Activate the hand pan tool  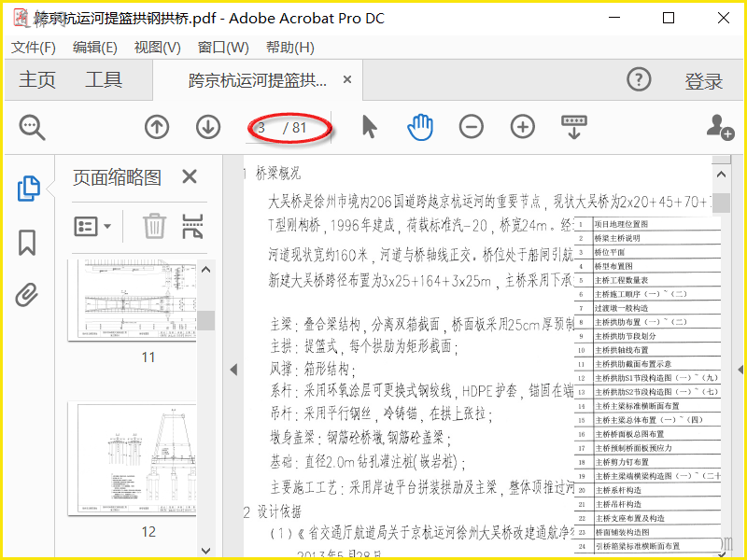coord(420,127)
